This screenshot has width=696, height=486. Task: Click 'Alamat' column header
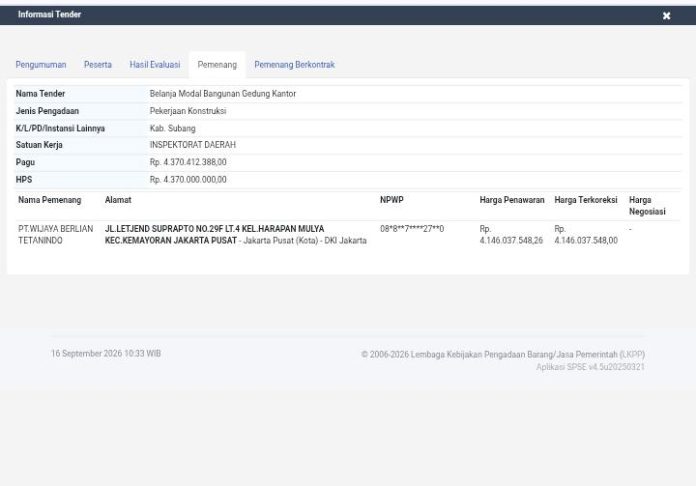click(x=118, y=200)
